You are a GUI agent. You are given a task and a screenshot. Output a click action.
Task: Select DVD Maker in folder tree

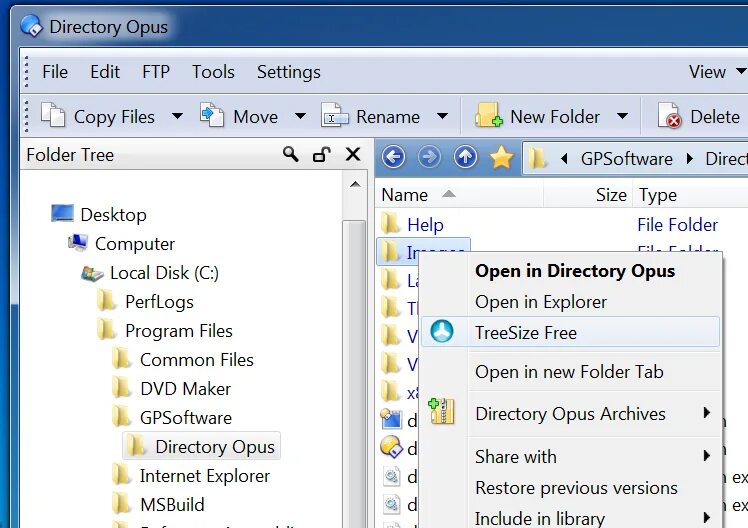pos(186,389)
